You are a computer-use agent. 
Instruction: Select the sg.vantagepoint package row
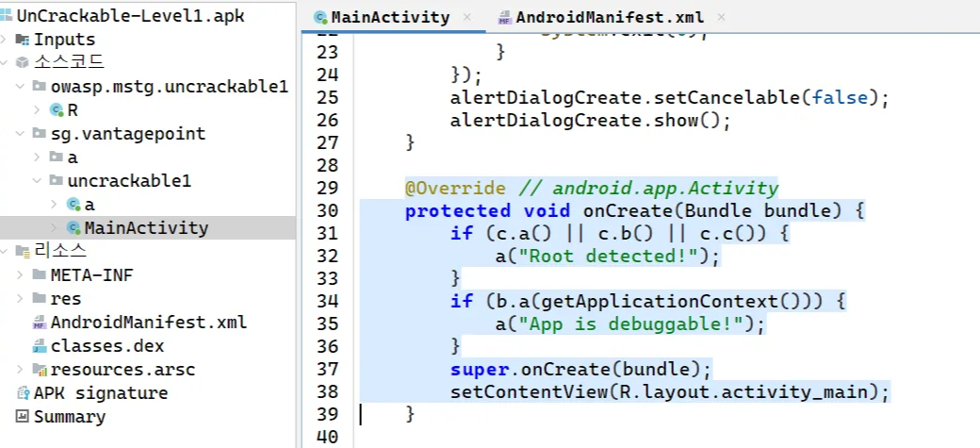[148, 134]
